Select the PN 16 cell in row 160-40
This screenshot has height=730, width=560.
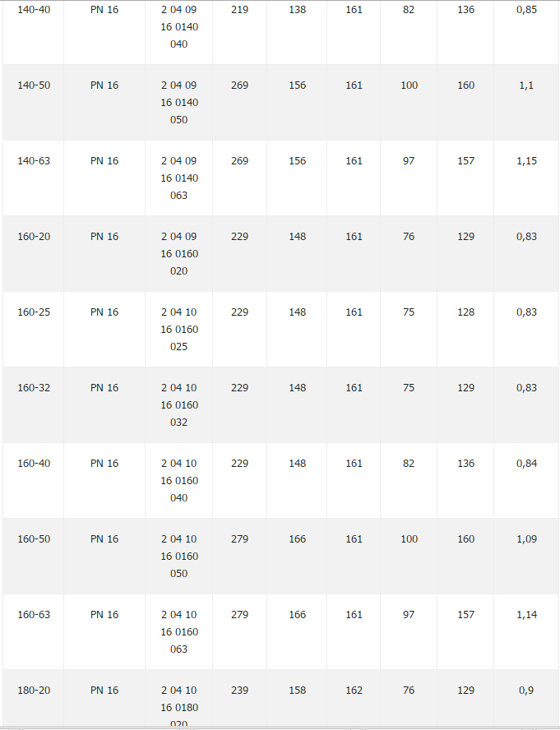click(104, 464)
